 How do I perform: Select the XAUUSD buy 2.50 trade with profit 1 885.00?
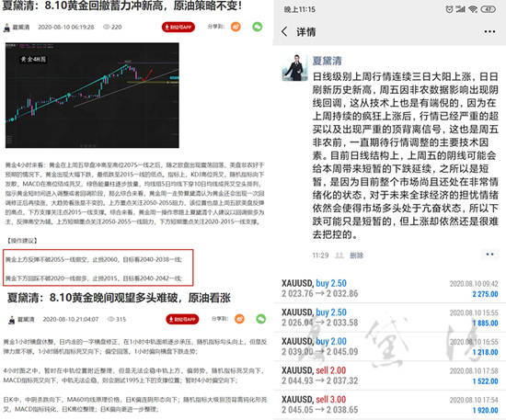click(389, 317)
